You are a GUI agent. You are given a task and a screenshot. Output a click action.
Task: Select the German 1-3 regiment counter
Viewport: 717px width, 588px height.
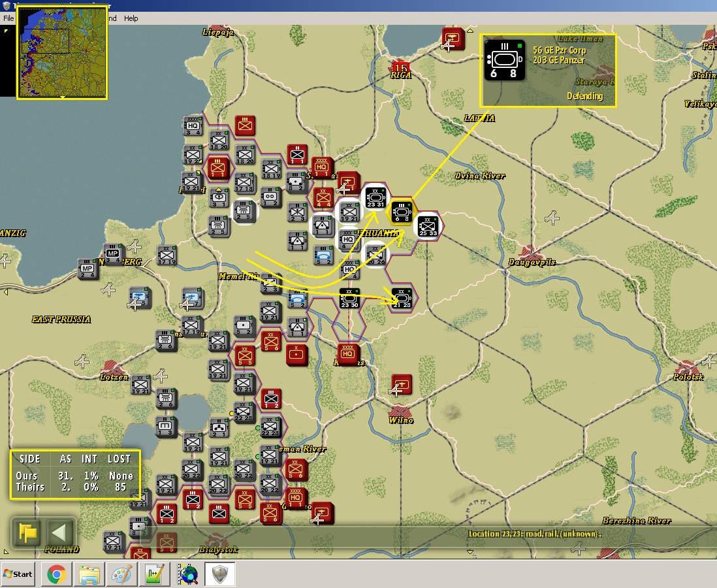165,427
